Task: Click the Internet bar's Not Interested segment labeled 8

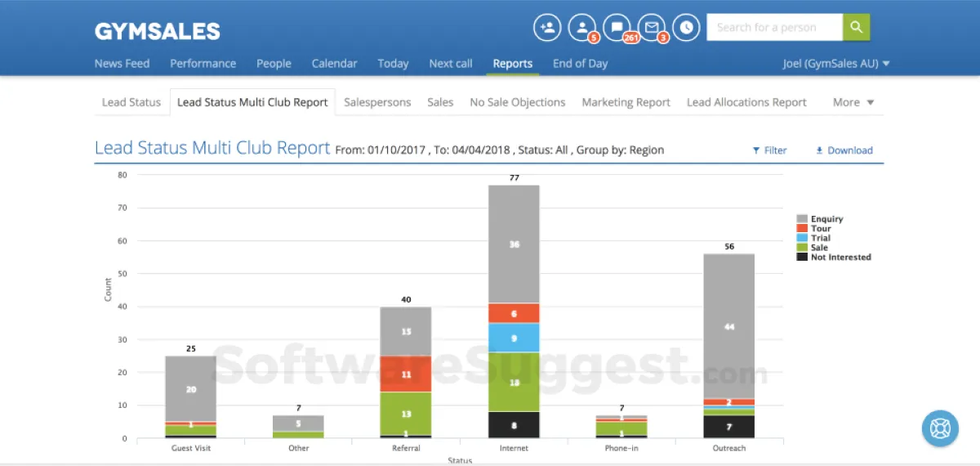Action: point(514,425)
